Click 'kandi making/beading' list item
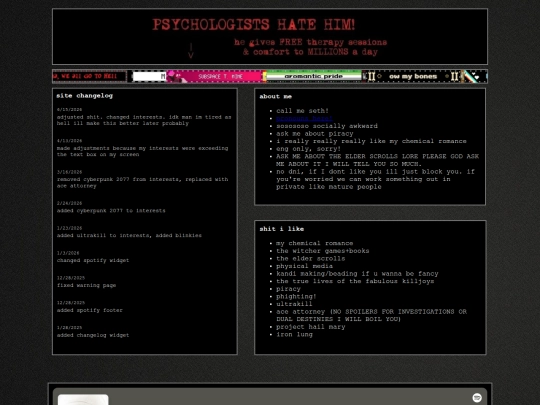 click(x=357, y=274)
